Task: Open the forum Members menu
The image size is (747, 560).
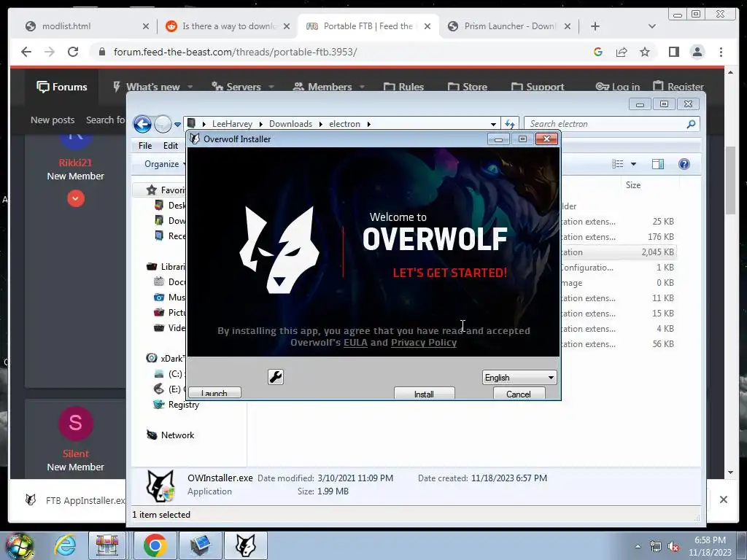Action: pos(329,87)
